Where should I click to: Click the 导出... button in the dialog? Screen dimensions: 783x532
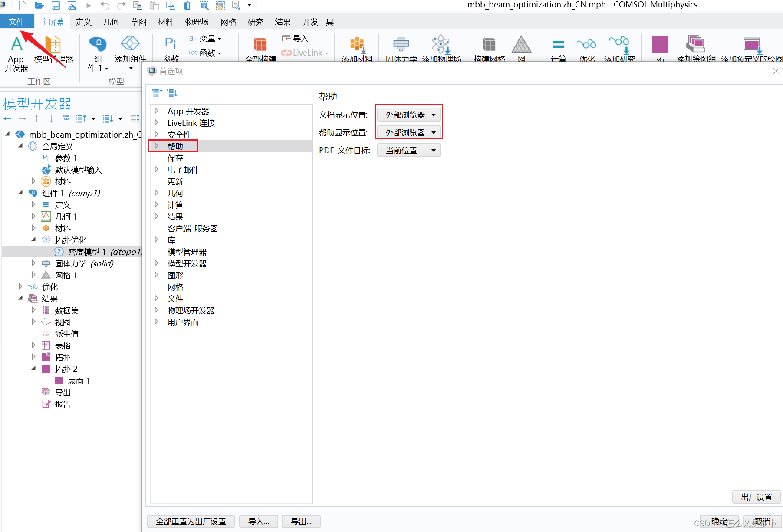(x=301, y=521)
